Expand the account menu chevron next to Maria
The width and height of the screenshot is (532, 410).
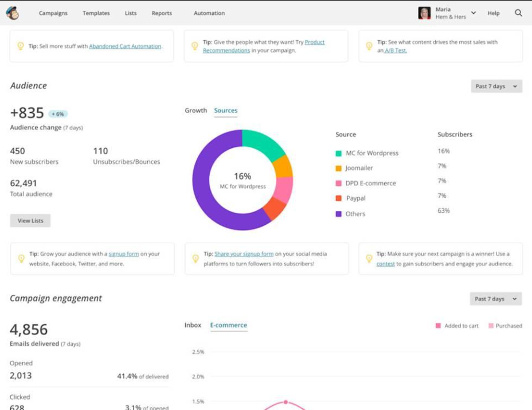[472, 12]
